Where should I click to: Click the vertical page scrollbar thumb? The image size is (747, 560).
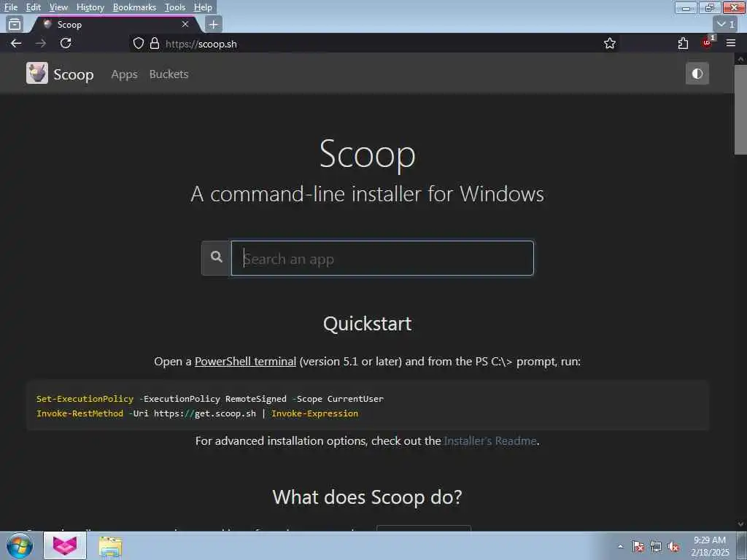coord(740,109)
